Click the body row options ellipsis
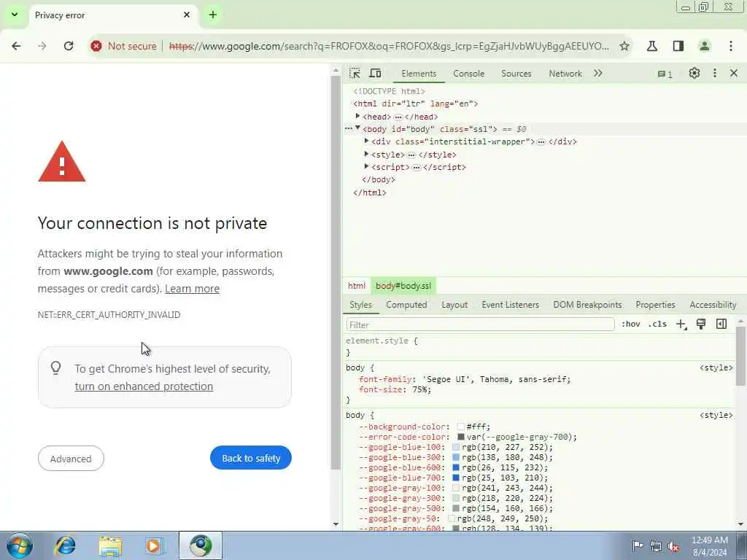Screen dimensions: 747x560 [x=349, y=128]
